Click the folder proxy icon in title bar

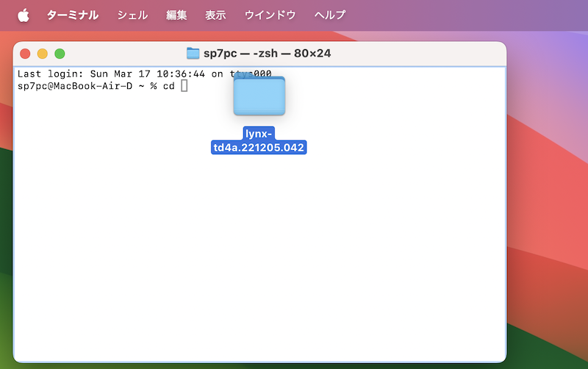click(x=193, y=54)
